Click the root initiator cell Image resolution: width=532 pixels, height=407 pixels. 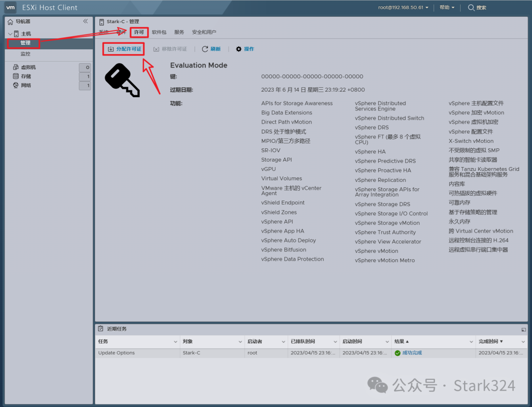252,353
